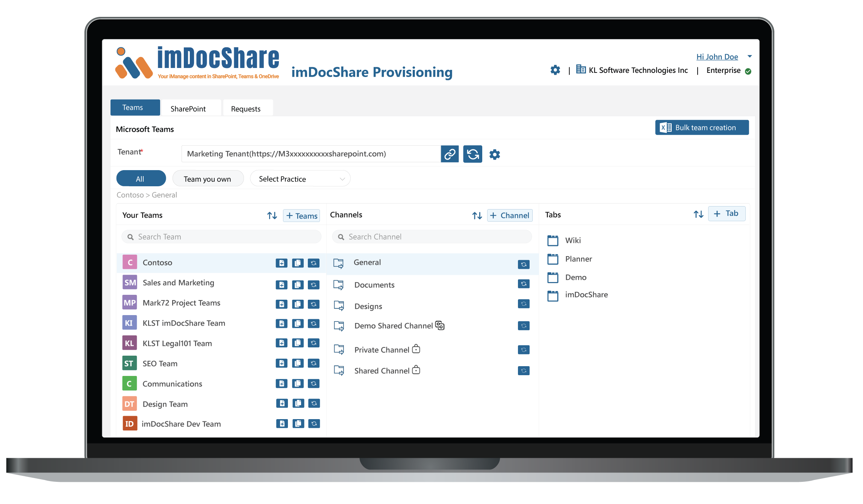Viewport: 863px width, 504px height.
Task: Click copy icon for Mark72 Project Teams
Action: click(x=298, y=304)
